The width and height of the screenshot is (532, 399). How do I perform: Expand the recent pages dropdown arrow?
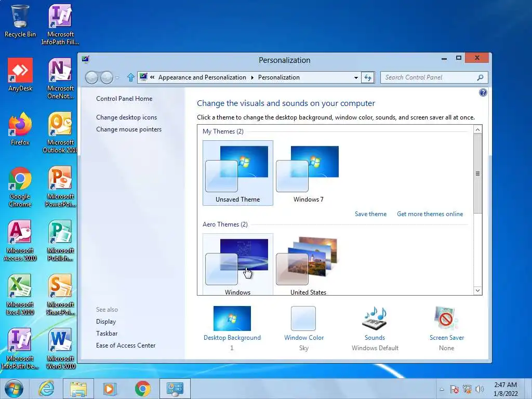coord(117,78)
